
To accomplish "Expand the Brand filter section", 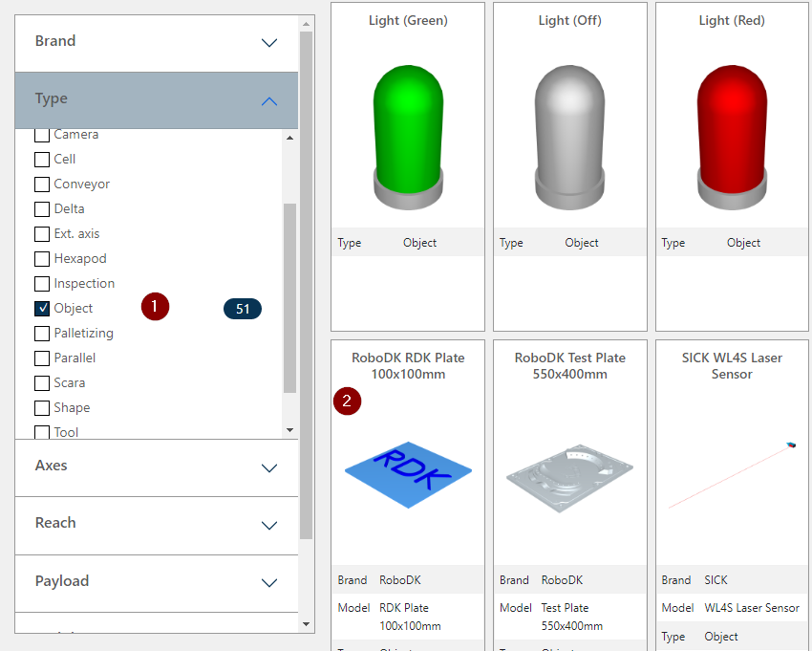I will coord(157,43).
